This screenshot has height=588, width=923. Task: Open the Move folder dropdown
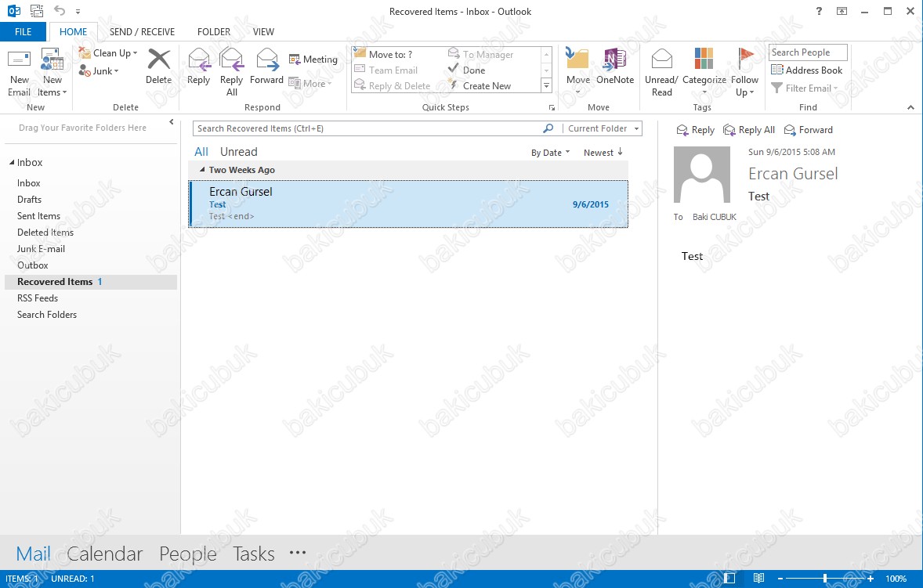click(577, 73)
